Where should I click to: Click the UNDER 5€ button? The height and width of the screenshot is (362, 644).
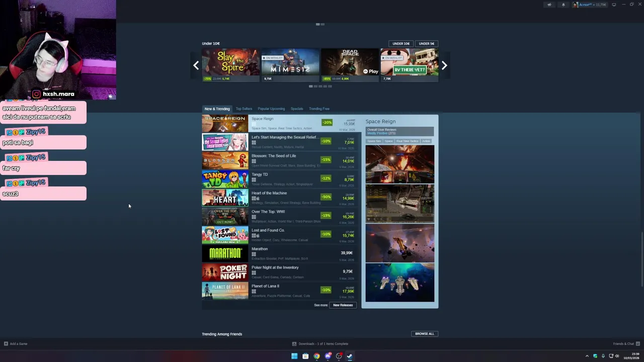[x=426, y=44]
